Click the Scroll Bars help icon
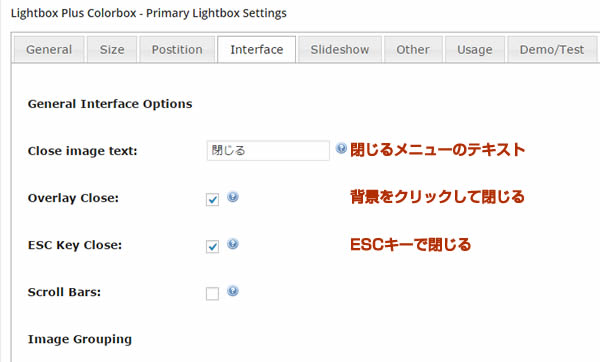Image resolution: width=600 pixels, height=362 pixels. (x=233, y=291)
